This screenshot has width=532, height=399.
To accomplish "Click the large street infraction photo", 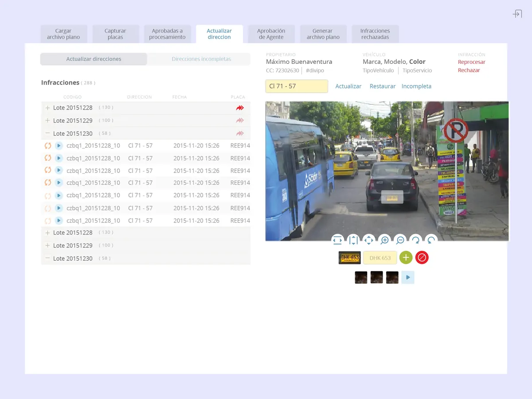I will [387, 171].
